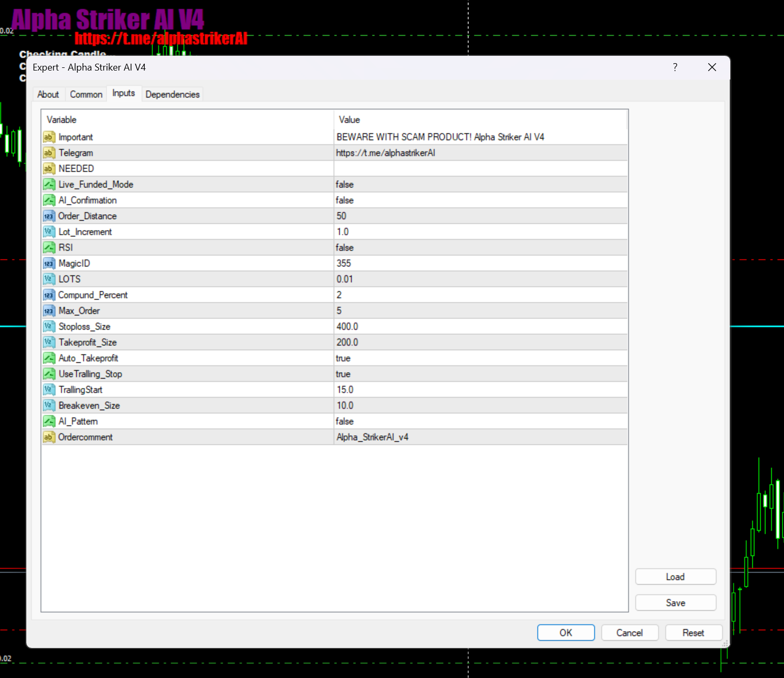The image size is (784, 678).
Task: Click the double icon beside Takeprofit_Size
Action: (49, 342)
